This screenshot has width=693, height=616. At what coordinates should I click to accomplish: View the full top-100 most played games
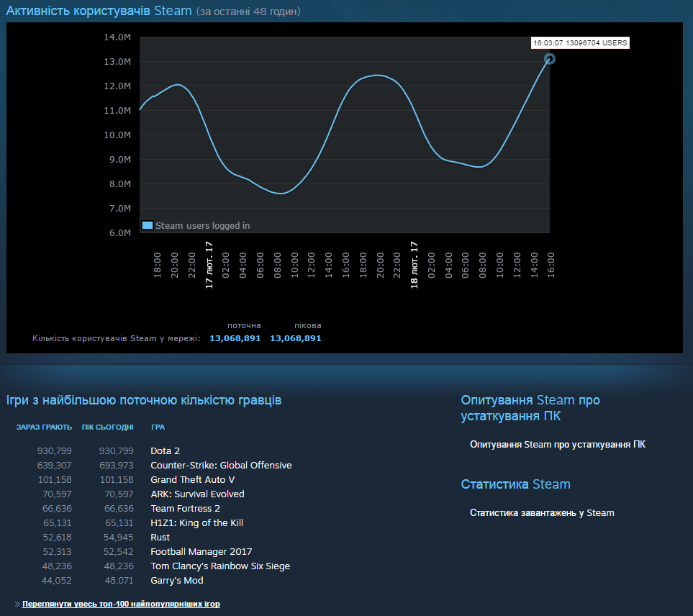tap(121, 604)
